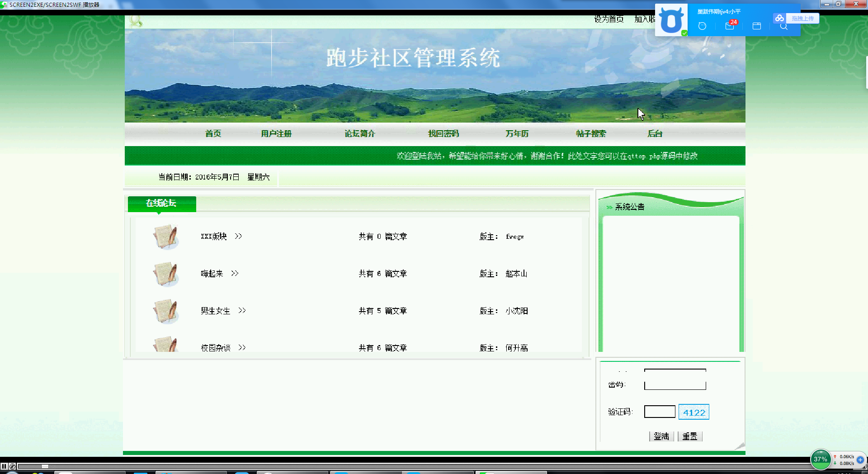Expand the >> arrow next to 校园杂谈
868x474 pixels.
pos(242,347)
